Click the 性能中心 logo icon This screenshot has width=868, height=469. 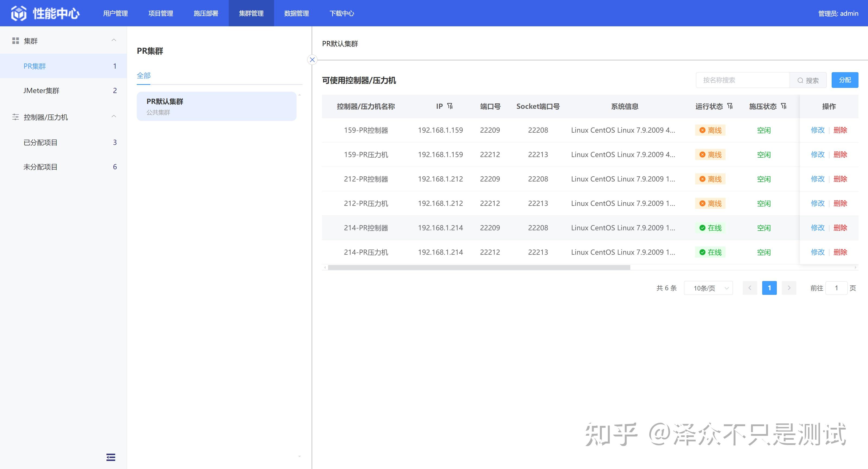(x=18, y=13)
